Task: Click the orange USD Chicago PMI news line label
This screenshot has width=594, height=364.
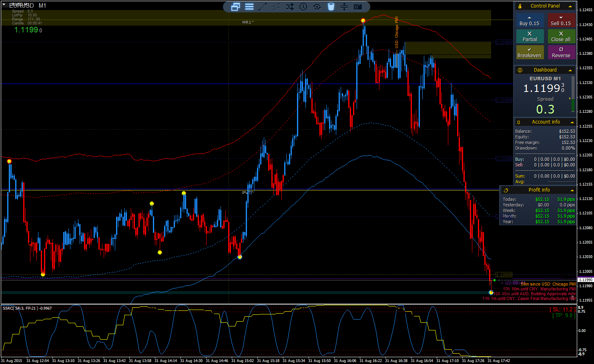Action: pyautogui.click(x=397, y=32)
